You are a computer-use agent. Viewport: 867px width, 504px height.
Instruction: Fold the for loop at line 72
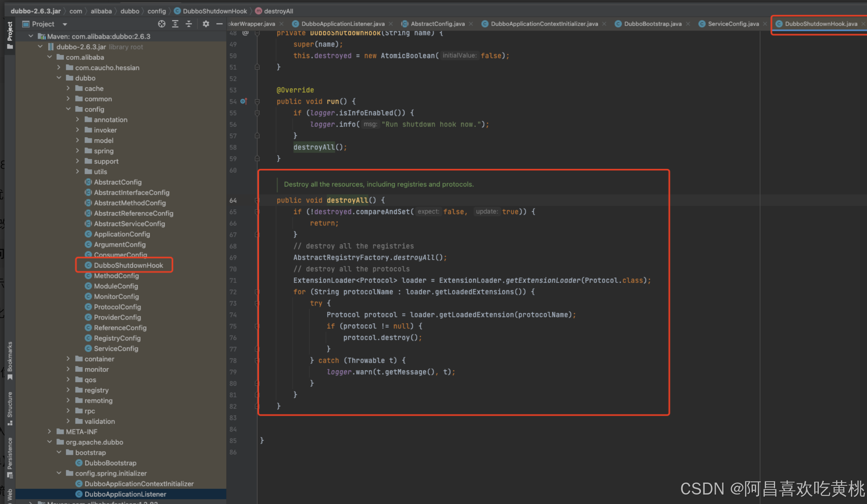click(x=257, y=292)
